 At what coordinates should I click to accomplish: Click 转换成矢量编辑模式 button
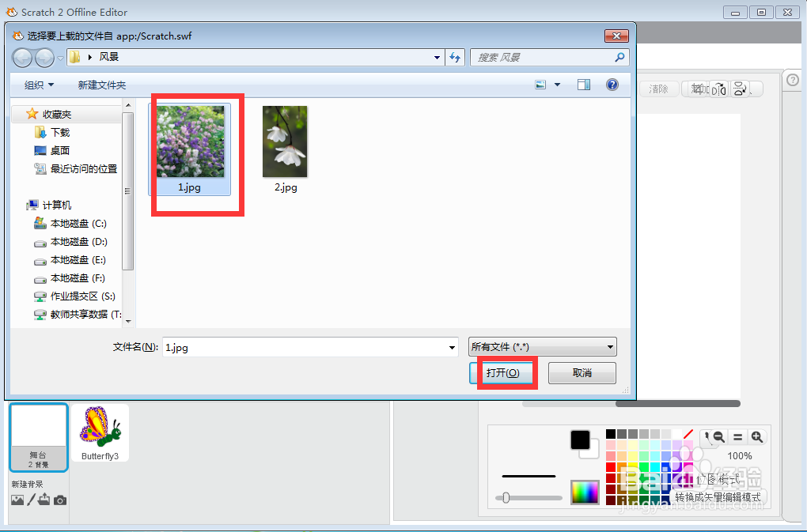point(718,497)
